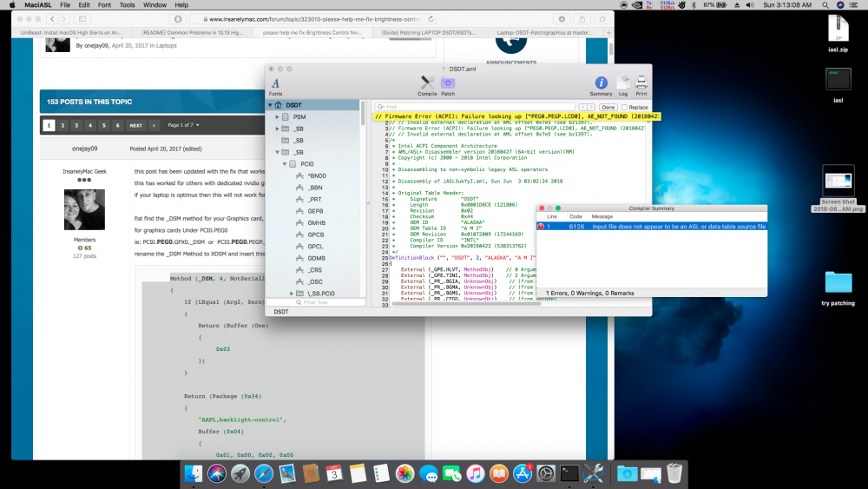
Task: Show all Safari tabs overview
Action: pyautogui.click(x=602, y=19)
